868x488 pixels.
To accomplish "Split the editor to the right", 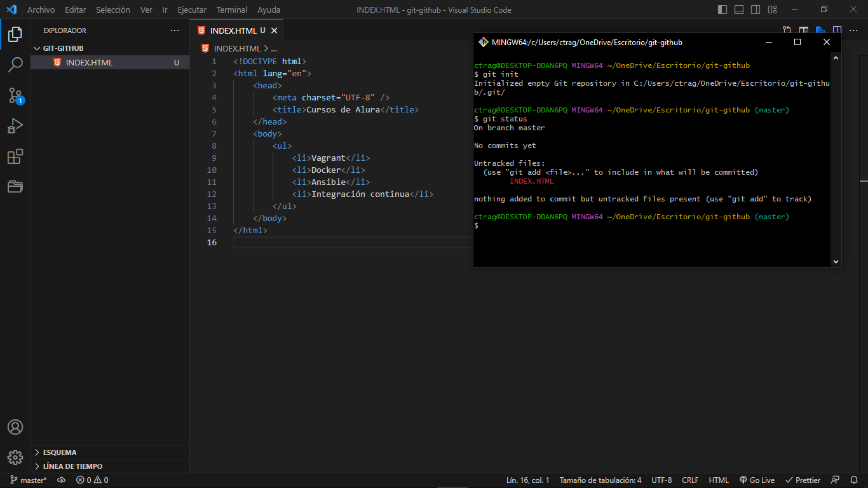I will click(x=837, y=30).
